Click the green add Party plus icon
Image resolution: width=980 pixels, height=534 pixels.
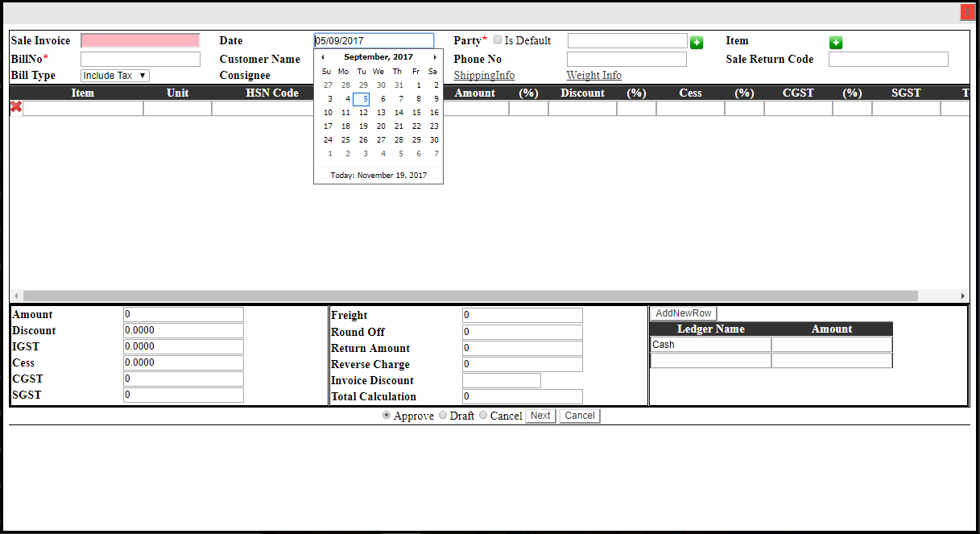click(x=697, y=43)
